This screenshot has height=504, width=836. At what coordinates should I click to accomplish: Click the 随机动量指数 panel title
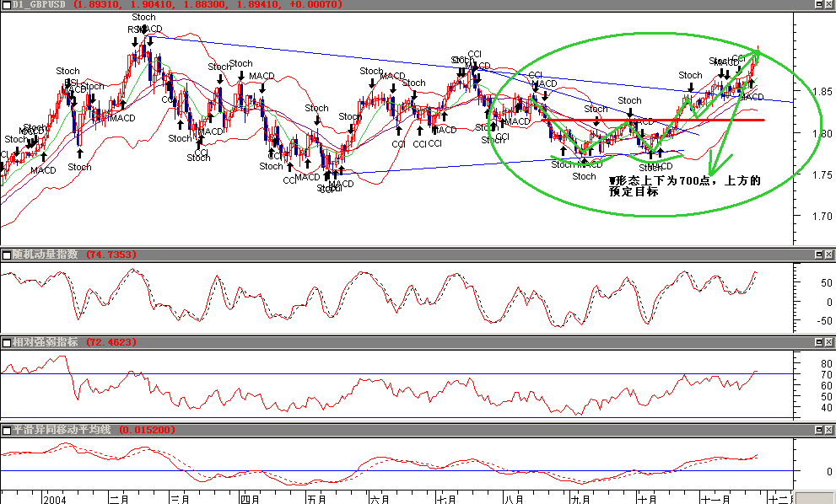(46, 255)
